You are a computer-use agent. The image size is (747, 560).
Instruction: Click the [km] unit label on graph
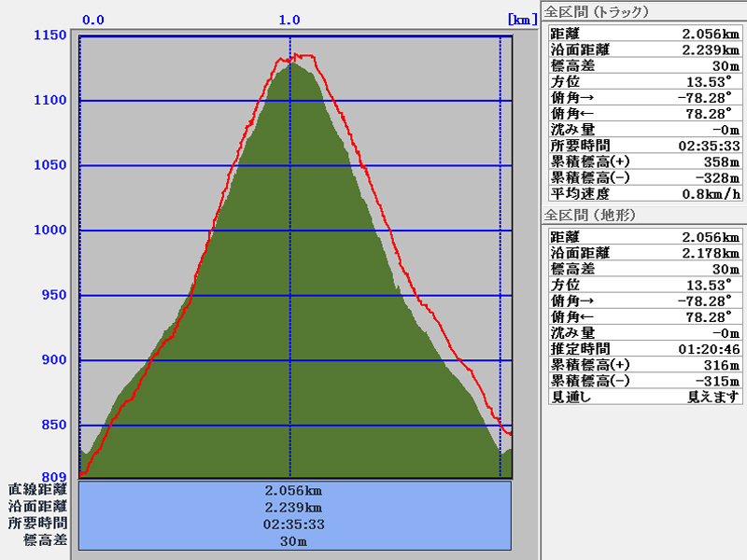coord(519,19)
